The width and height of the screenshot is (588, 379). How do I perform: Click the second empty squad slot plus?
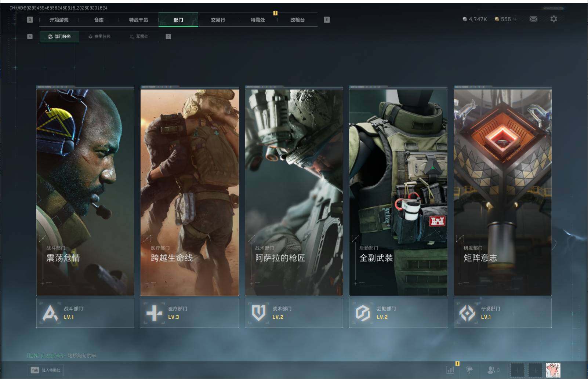coord(535,370)
